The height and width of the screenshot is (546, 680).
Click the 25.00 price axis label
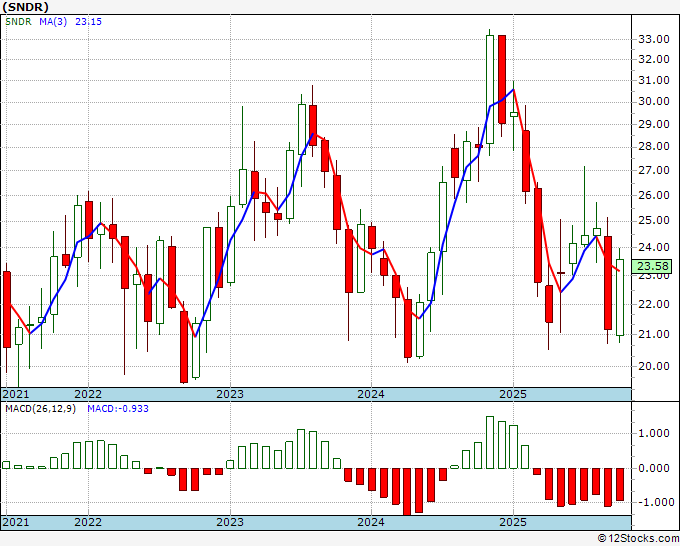point(654,221)
